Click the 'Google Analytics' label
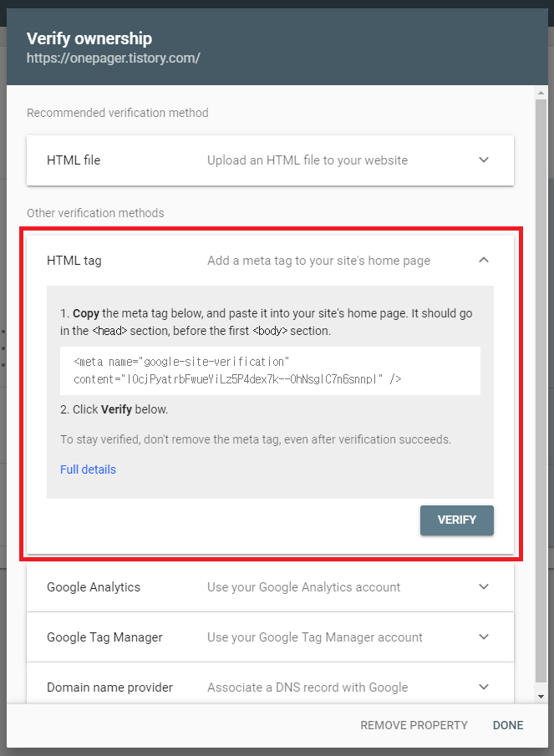The height and width of the screenshot is (756, 554). click(x=94, y=586)
